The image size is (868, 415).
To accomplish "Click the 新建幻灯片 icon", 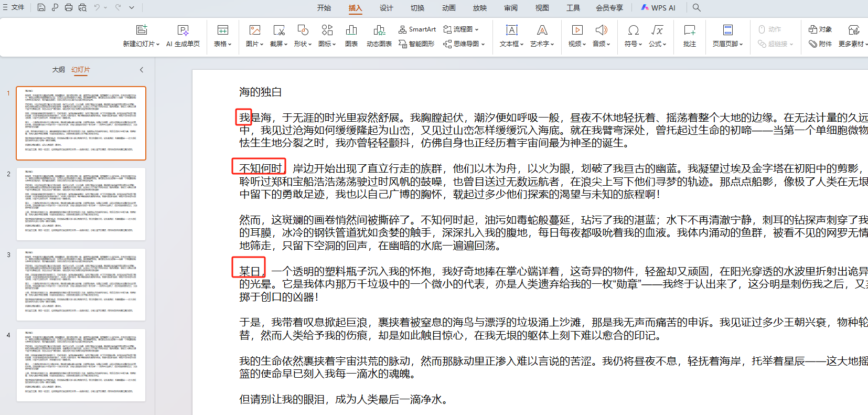I will [x=142, y=30].
